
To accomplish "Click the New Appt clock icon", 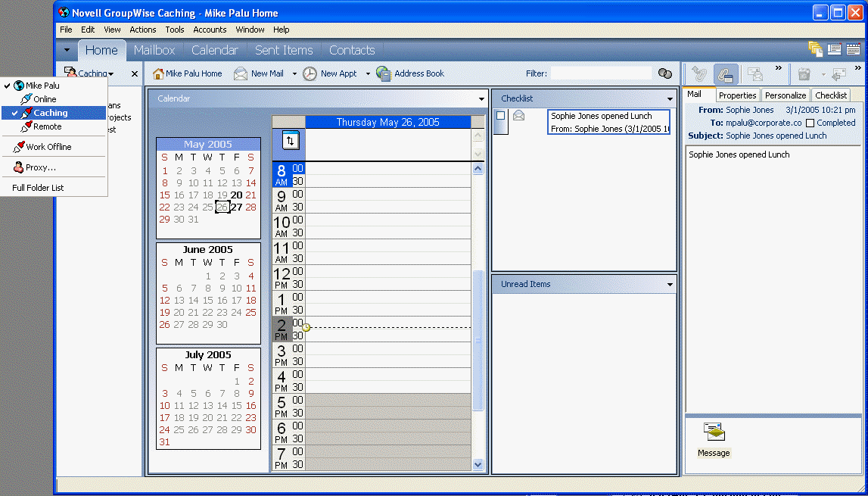I will click(x=310, y=73).
